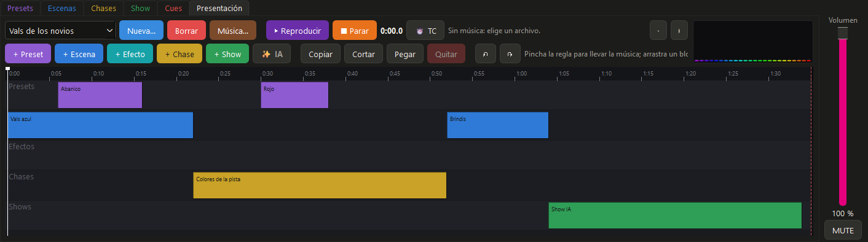Select the Colores de la pista chase block

point(320,185)
